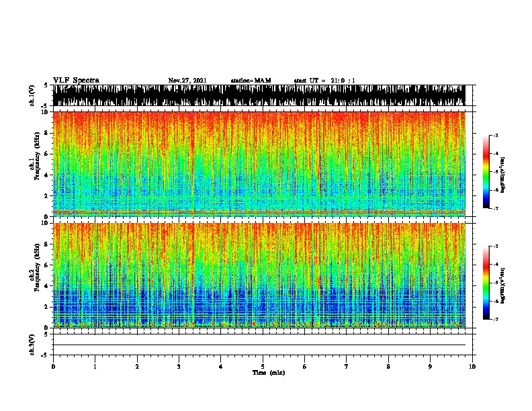
Task: Click time axis tick label "0"
Action: pos(53,367)
